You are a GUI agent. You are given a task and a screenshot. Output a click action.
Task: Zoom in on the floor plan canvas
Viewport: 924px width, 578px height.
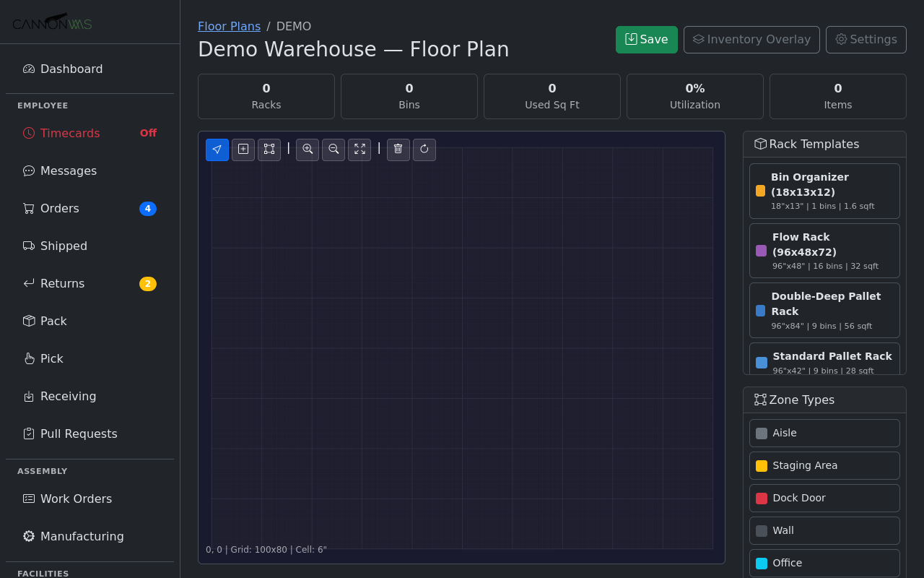pos(308,150)
